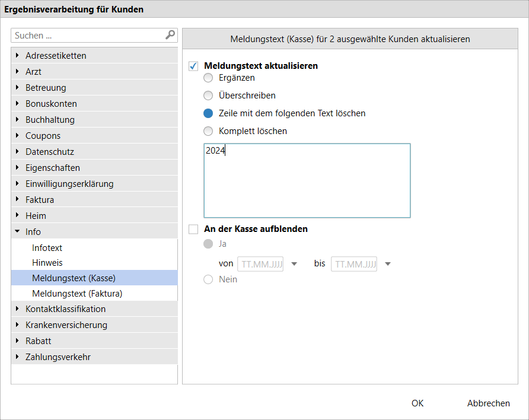Click the magnifier search icon
The height and width of the screenshot is (420, 529).
tap(170, 35)
